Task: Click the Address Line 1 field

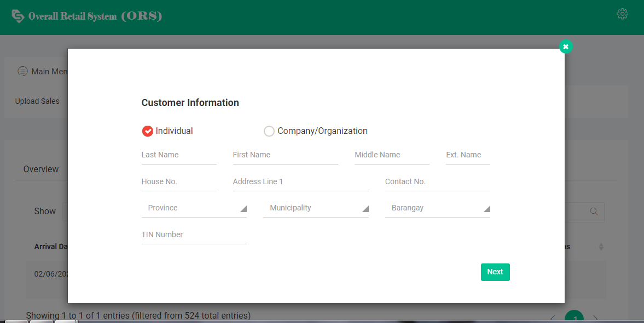Action: click(x=300, y=182)
